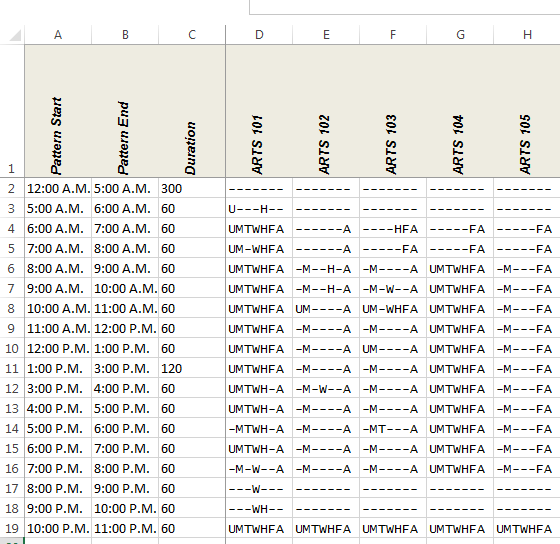Click the Duration header cell
The width and height of the screenshot is (560, 544).
(192, 111)
